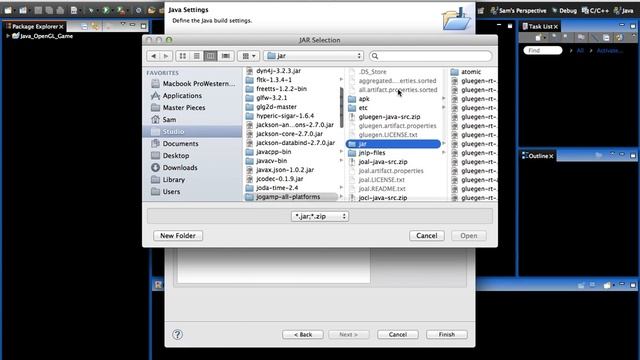
Task: Open the joda-time-2.4 folder
Action: pos(277,188)
